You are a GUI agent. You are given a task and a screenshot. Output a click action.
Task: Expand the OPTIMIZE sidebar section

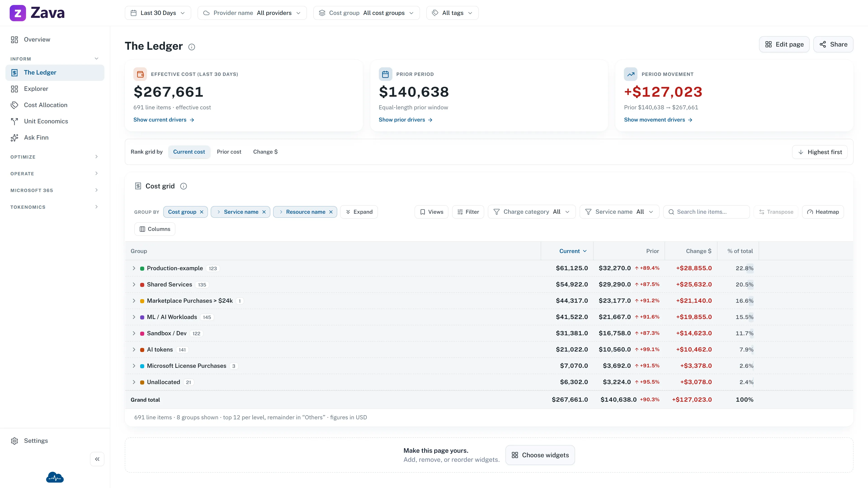click(55, 157)
